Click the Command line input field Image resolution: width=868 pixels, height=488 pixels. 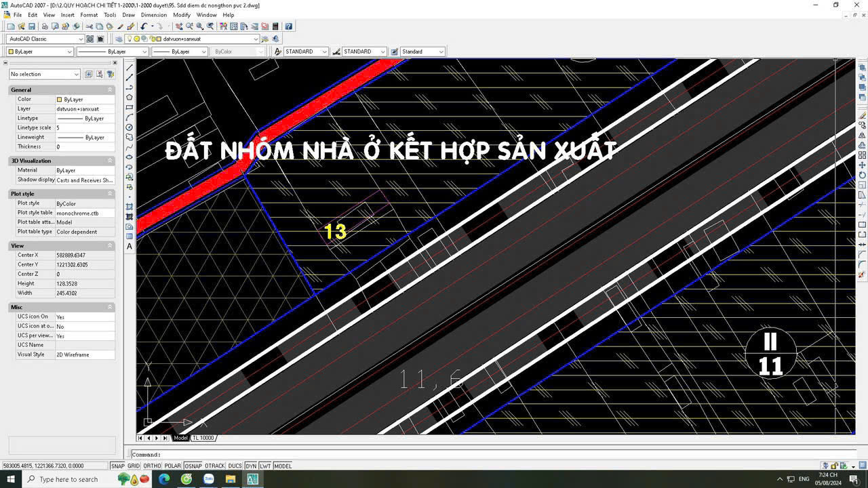coord(475,455)
